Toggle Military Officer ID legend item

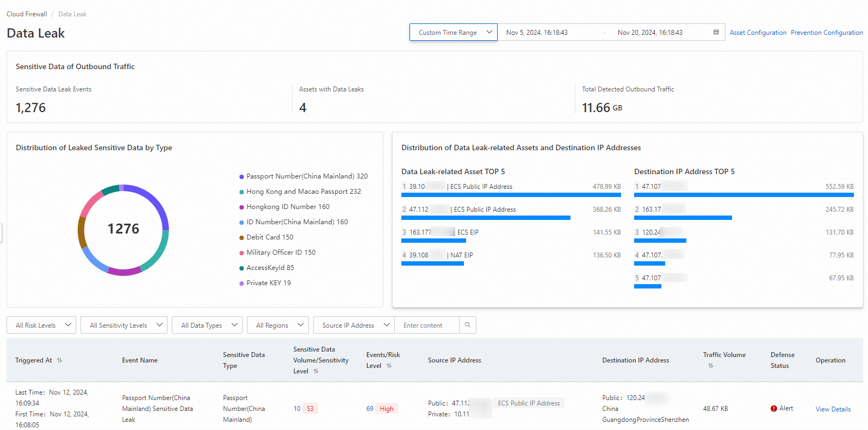[277, 253]
